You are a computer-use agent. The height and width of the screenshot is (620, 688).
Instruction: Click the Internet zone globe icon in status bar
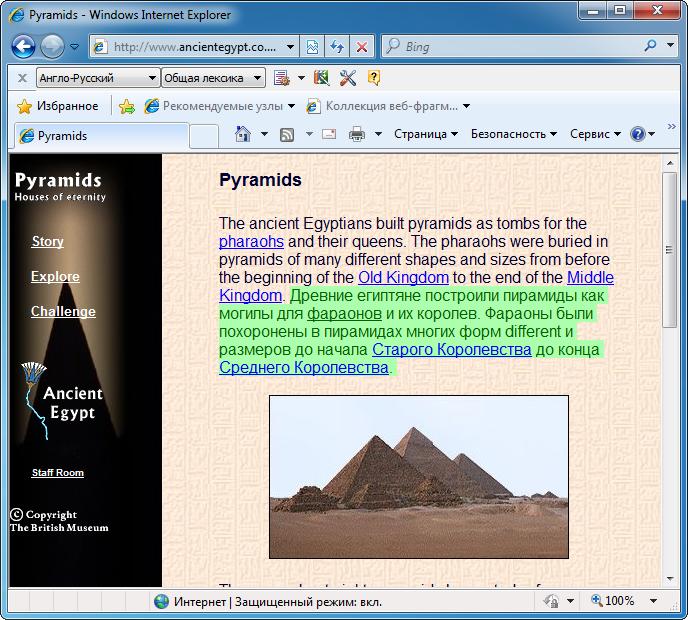point(161,601)
